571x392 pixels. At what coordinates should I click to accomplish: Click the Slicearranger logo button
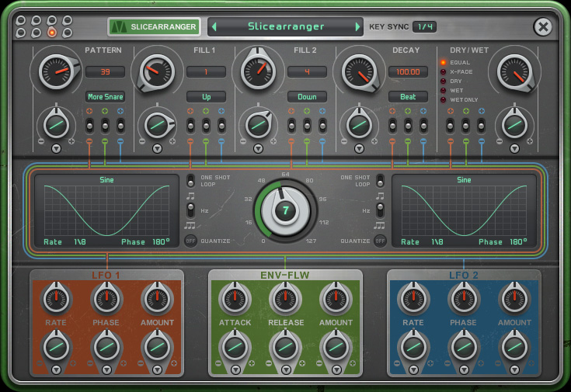(154, 27)
